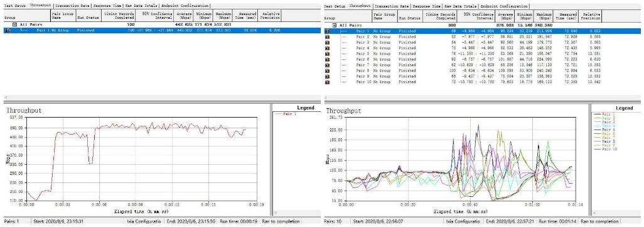Sort by Average (Mbps) column in left window
This screenshot has height=227, width=644.
183,16
